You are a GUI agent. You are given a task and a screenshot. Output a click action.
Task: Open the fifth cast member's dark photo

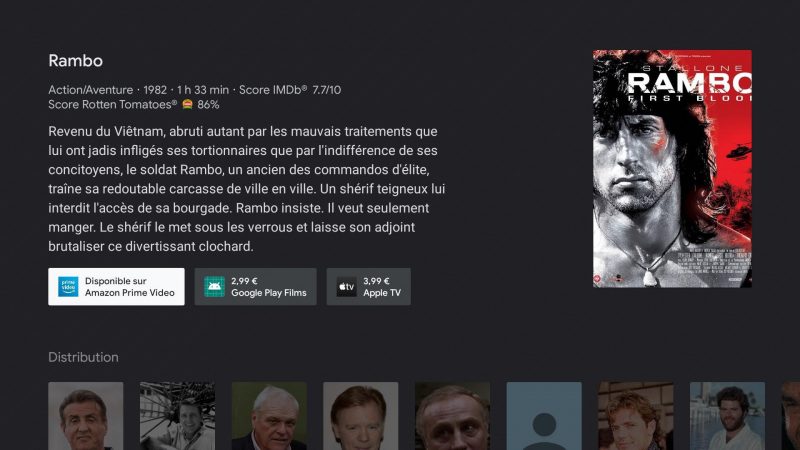pos(453,416)
